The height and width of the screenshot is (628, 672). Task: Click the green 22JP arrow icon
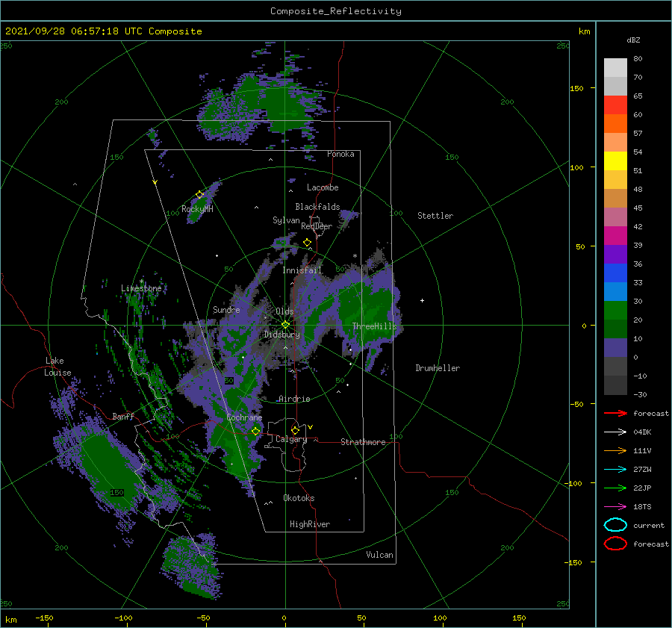tap(615, 488)
